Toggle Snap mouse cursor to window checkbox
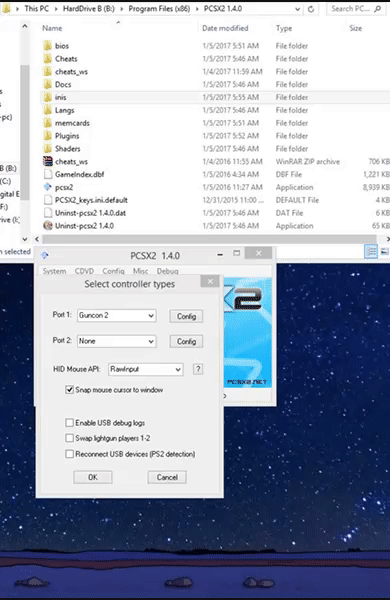This screenshot has height=600, width=390. pyautogui.click(x=69, y=390)
